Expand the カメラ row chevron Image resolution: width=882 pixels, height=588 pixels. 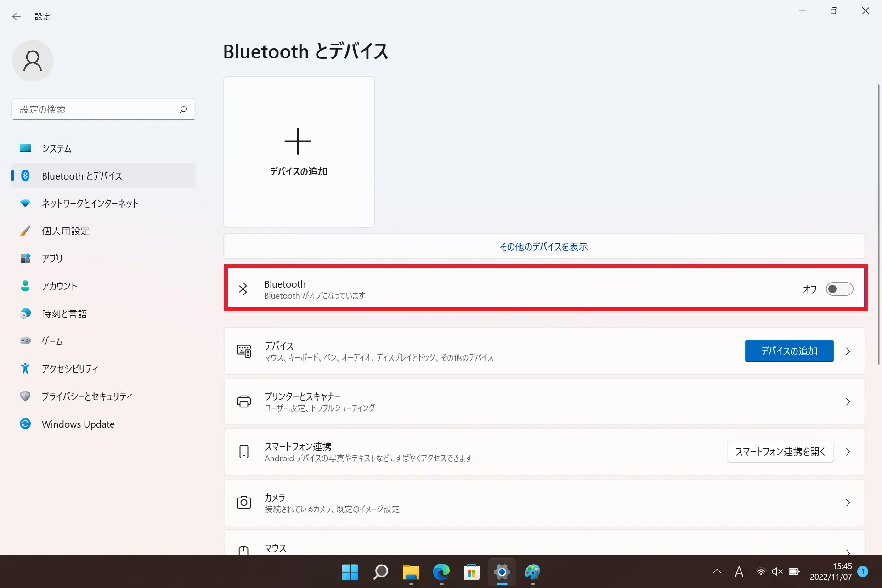(x=848, y=503)
